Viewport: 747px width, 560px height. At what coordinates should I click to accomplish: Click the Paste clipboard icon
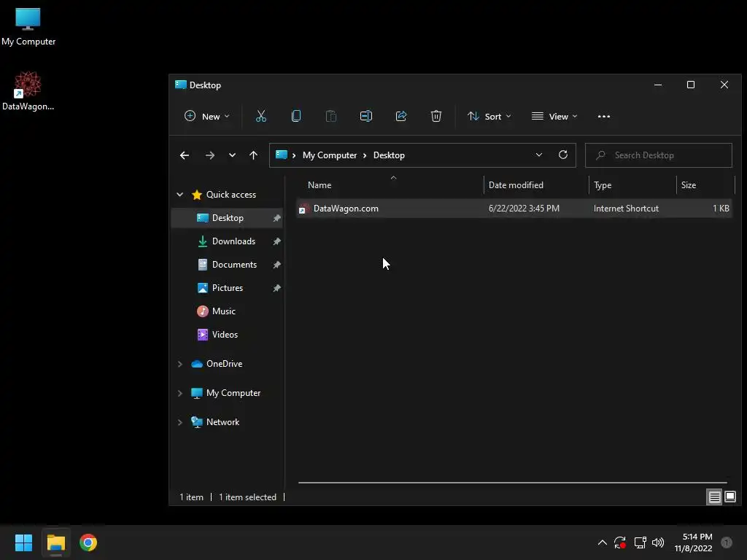tap(331, 116)
